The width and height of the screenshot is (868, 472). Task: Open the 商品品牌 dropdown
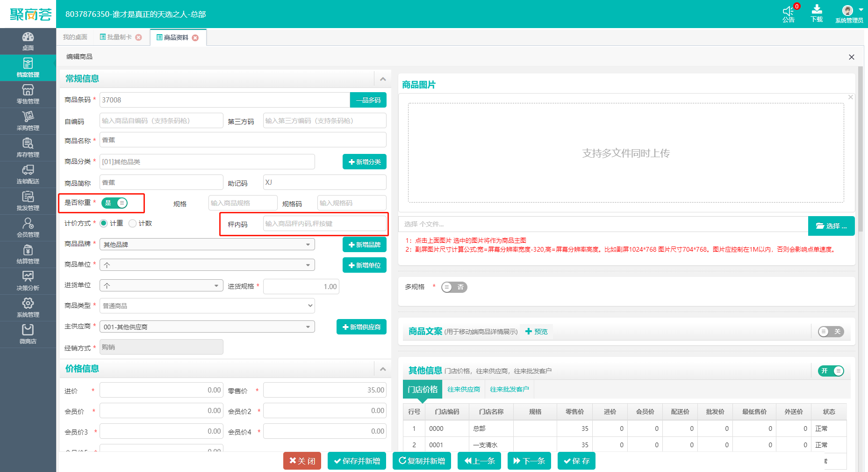click(x=207, y=245)
